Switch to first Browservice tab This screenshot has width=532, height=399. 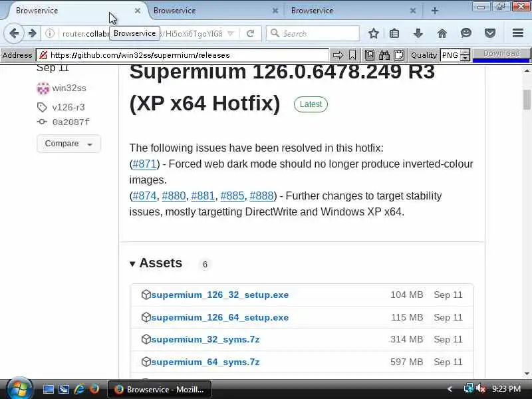coord(73,11)
